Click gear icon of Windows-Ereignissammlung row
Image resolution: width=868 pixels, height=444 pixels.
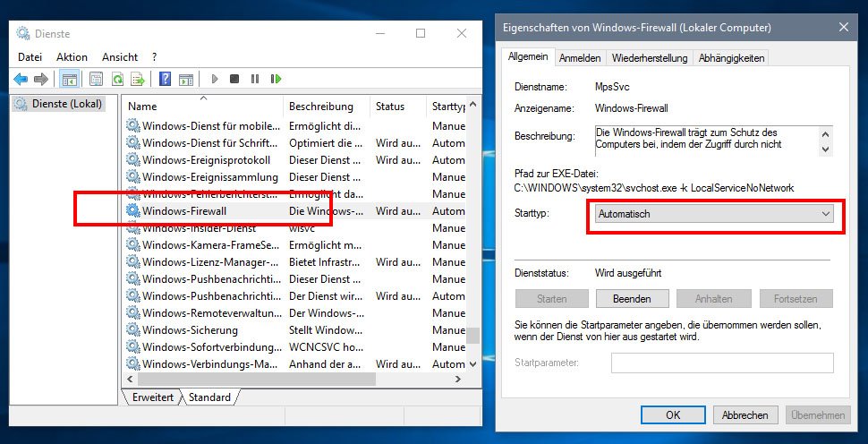click(x=132, y=176)
